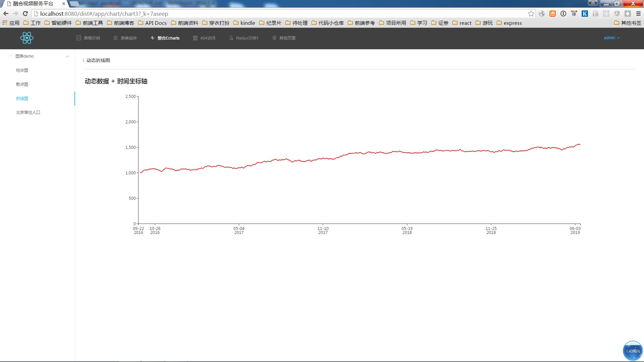The image size is (644, 362).
Task: Open the 其他书签 bookmarks folder
Action: pyautogui.click(x=627, y=23)
